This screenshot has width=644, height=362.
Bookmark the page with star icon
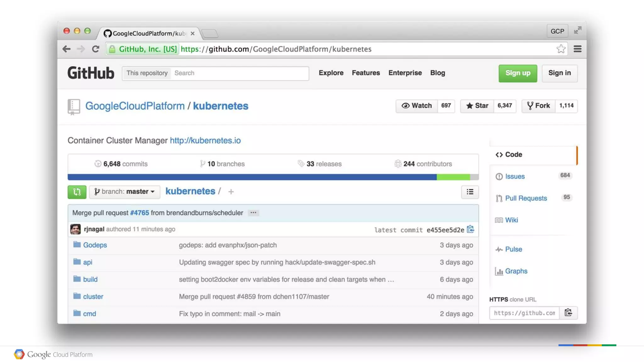click(x=561, y=49)
